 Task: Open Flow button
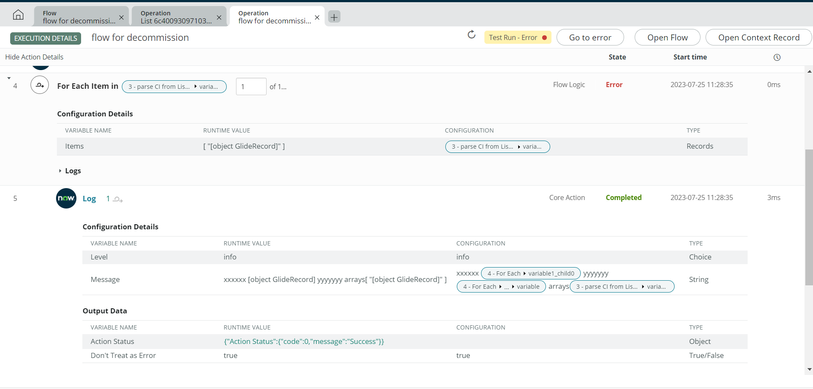coord(667,37)
